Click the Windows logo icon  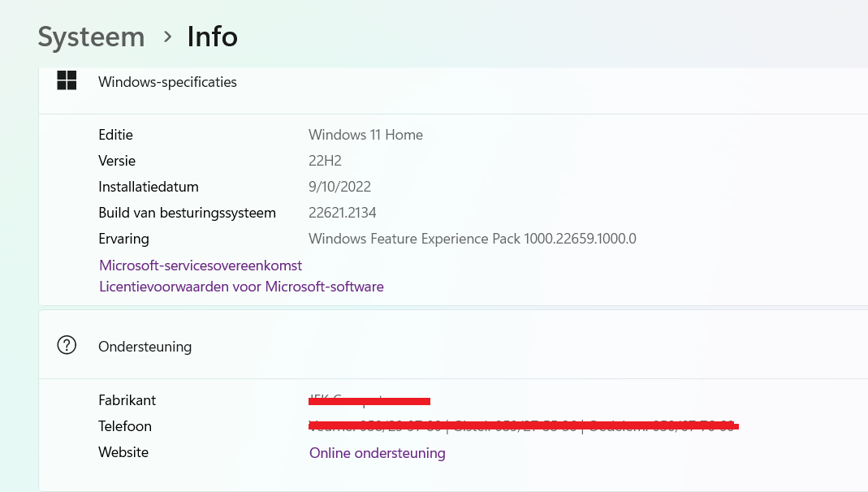coord(67,80)
